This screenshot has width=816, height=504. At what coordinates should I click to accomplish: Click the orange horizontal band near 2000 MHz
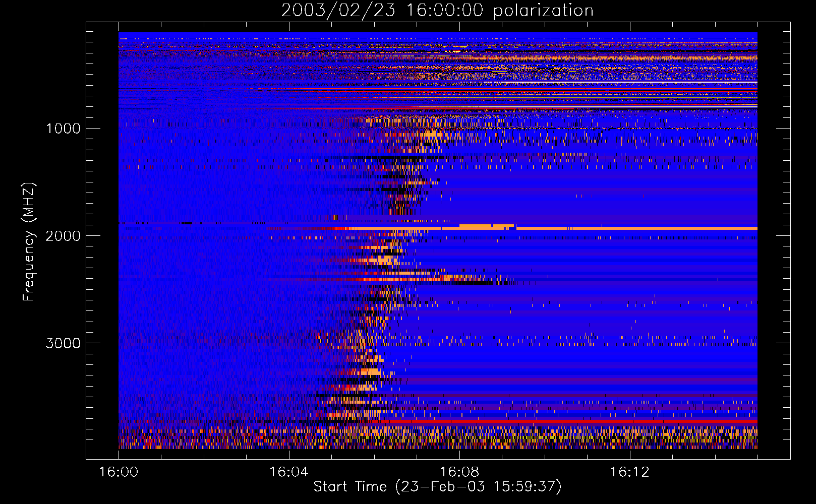tap(550, 228)
